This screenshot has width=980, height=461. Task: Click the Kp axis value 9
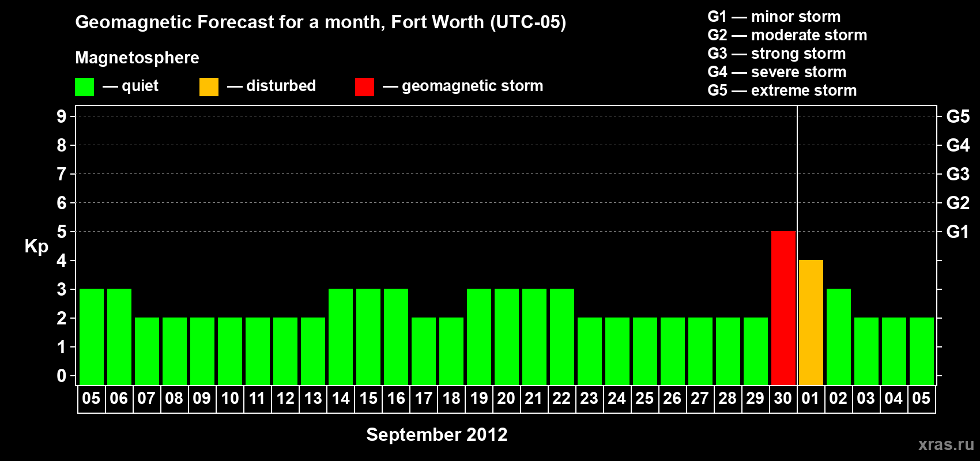pos(62,116)
